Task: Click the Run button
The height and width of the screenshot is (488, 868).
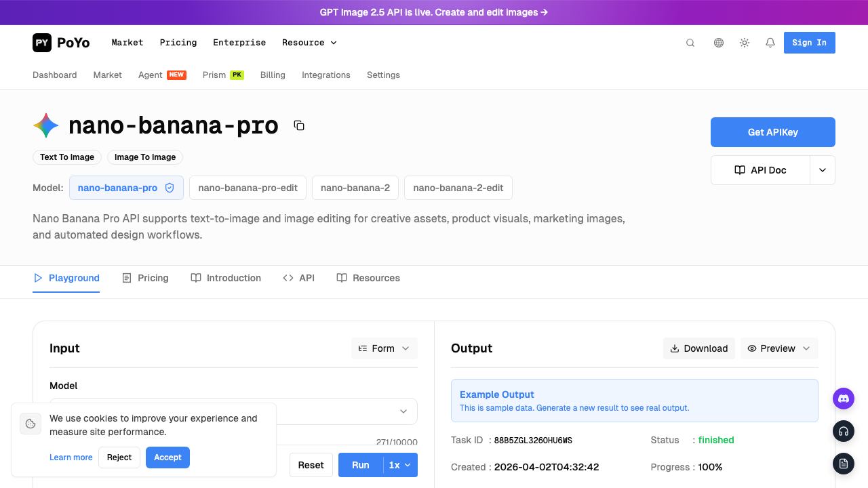Action: 361,465
